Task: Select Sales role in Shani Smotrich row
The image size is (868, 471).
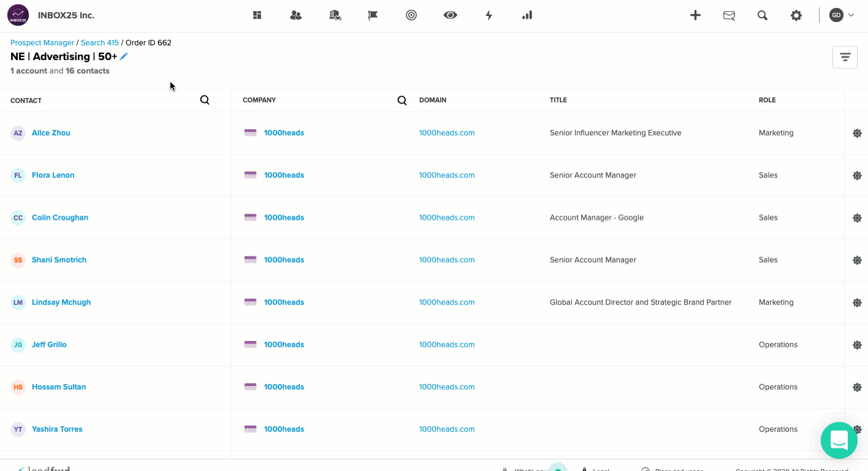Action: tap(768, 260)
